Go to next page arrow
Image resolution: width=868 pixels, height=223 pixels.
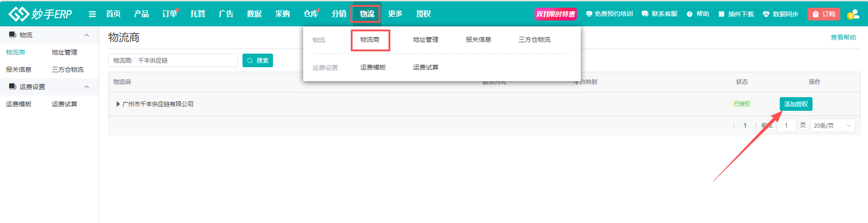coord(756,125)
